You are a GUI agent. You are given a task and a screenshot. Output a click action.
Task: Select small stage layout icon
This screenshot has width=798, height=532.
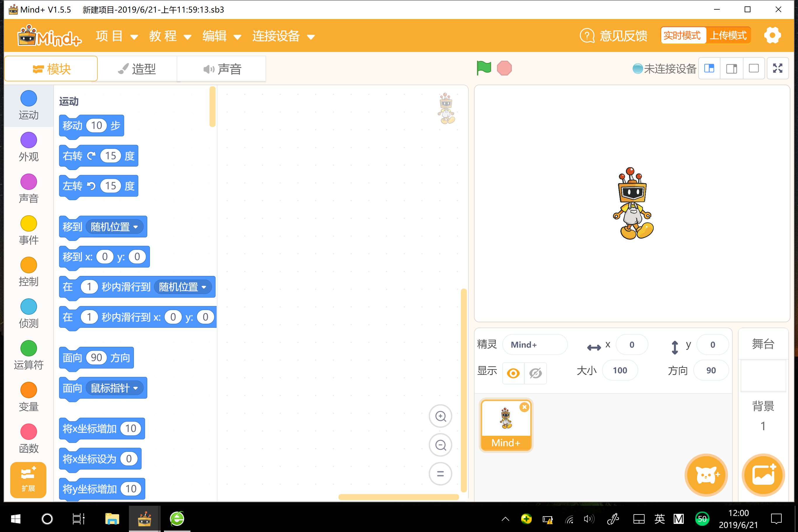point(709,69)
